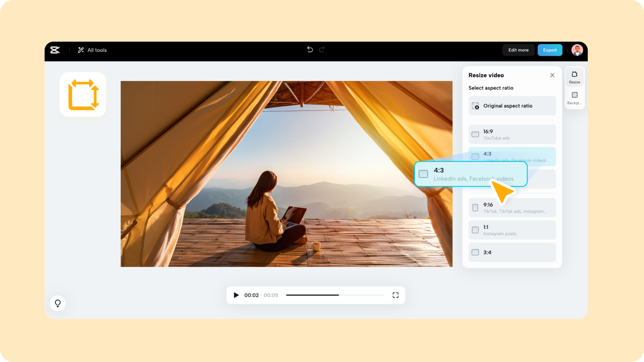The image size is (644, 362).
Task: Close the Resize video panel
Action: click(x=552, y=75)
